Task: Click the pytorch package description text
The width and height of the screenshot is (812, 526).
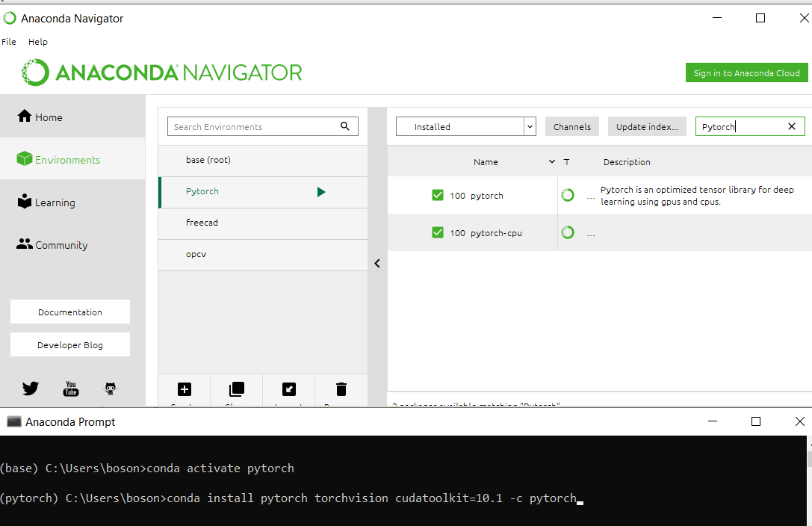Action: (697, 196)
